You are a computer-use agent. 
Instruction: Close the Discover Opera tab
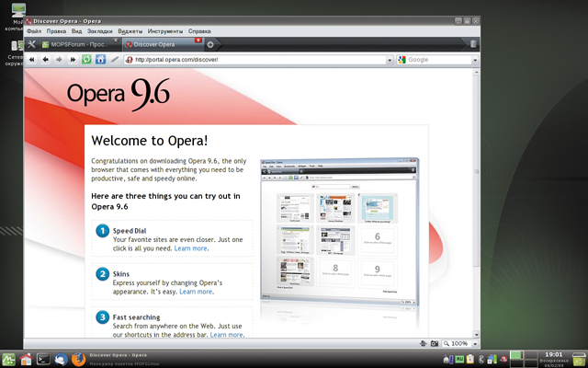198,40
